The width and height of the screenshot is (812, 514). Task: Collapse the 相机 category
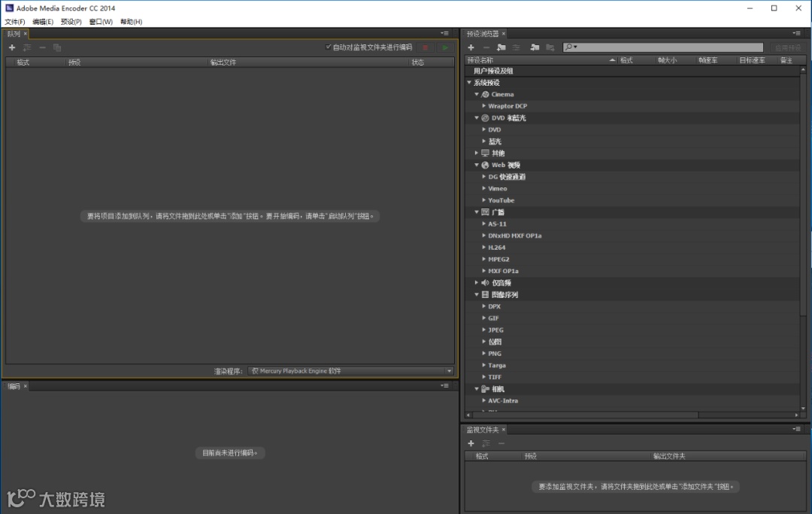click(477, 388)
